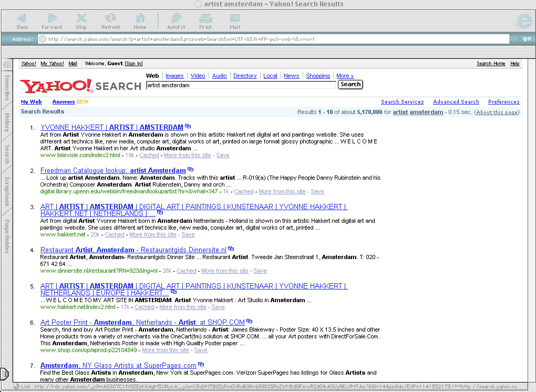Open the Mail link in the top bar

(x=73, y=64)
